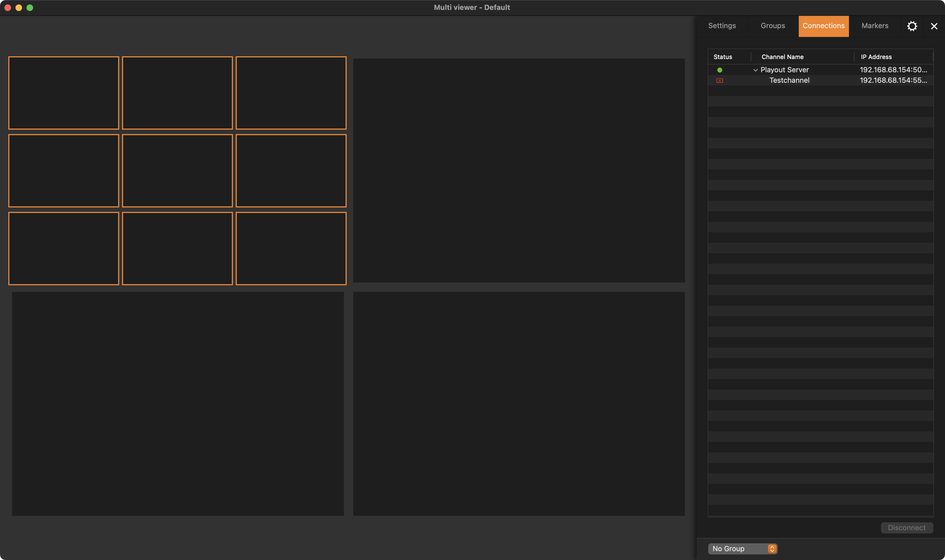Click the gear settings icon
Viewport: 945px width, 560px height.
coord(912,26)
